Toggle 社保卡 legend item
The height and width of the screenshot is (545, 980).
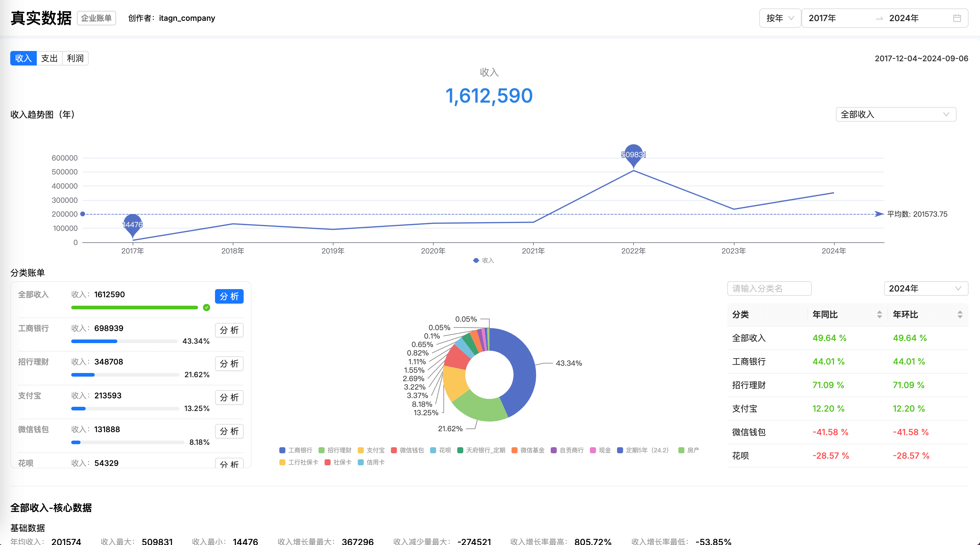pos(338,462)
